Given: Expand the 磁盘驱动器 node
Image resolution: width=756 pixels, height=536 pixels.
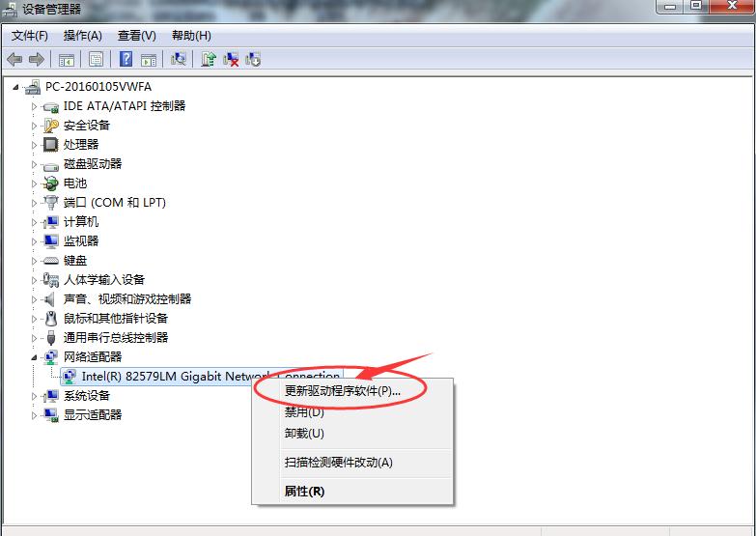Looking at the screenshot, I should [34, 164].
